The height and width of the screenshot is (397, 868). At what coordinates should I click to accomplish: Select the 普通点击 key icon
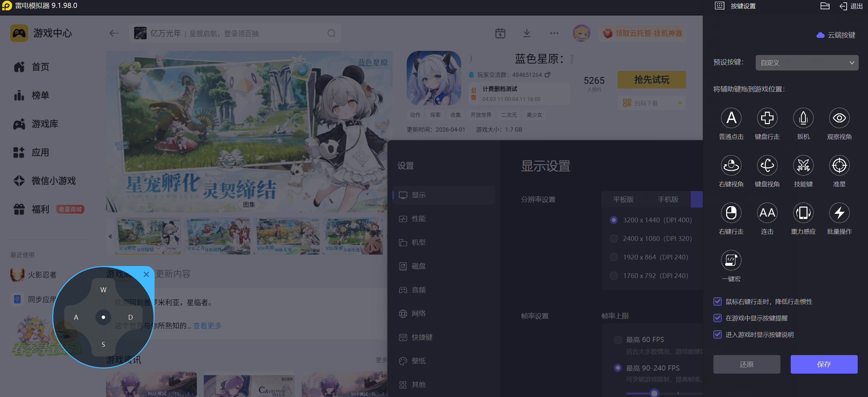pos(731,118)
